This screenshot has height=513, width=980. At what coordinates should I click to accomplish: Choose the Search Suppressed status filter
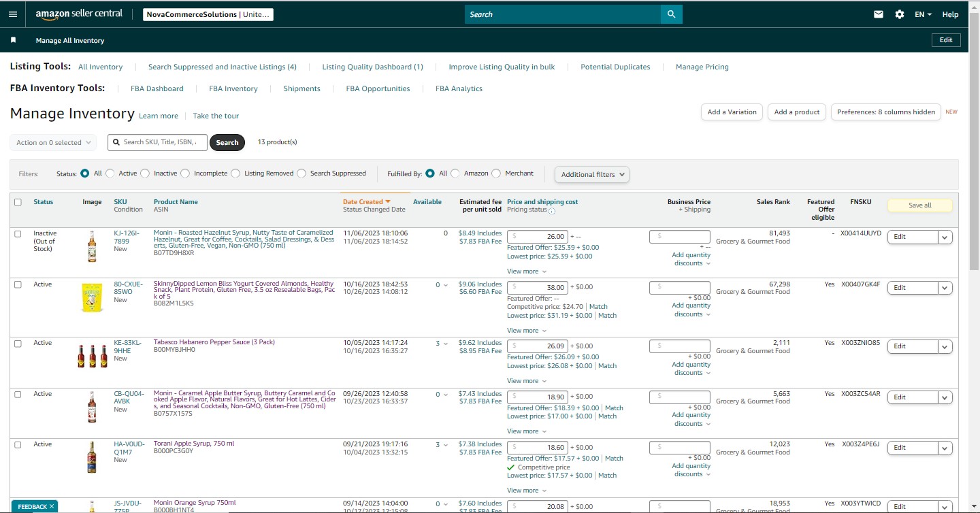[x=301, y=173]
